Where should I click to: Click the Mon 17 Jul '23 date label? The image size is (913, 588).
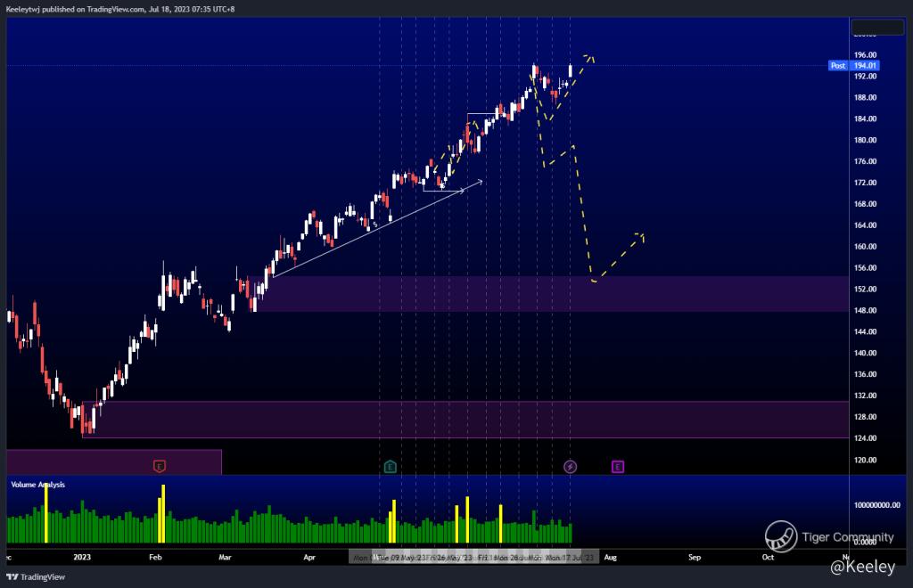[569, 558]
